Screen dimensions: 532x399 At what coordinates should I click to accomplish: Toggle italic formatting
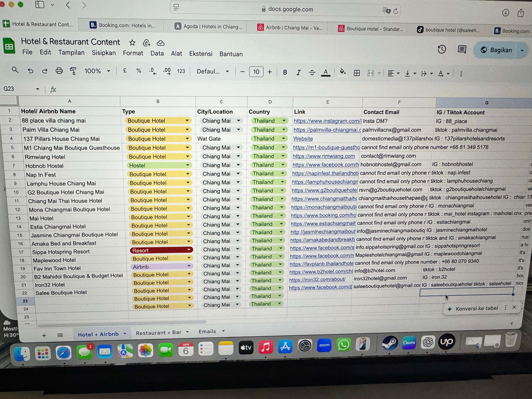pyautogui.click(x=298, y=72)
